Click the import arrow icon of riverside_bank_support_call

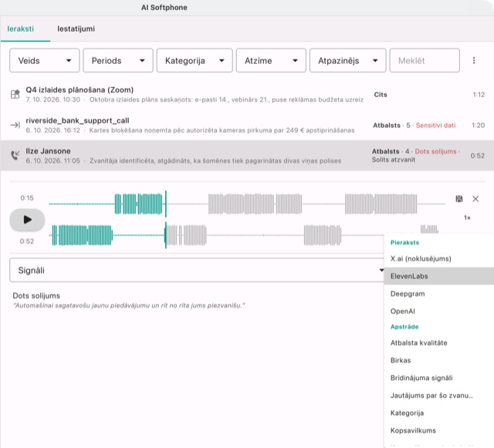[15, 125]
